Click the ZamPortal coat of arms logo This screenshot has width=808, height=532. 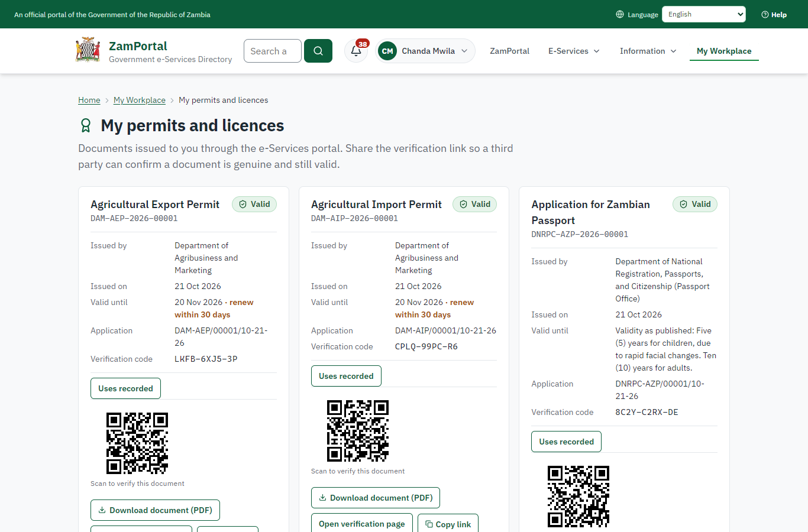pos(88,50)
